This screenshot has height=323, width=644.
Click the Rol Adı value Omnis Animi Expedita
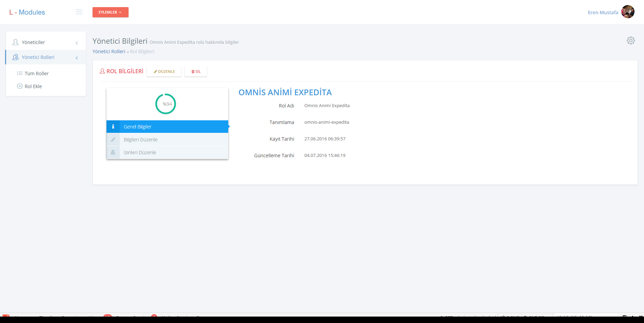click(327, 105)
